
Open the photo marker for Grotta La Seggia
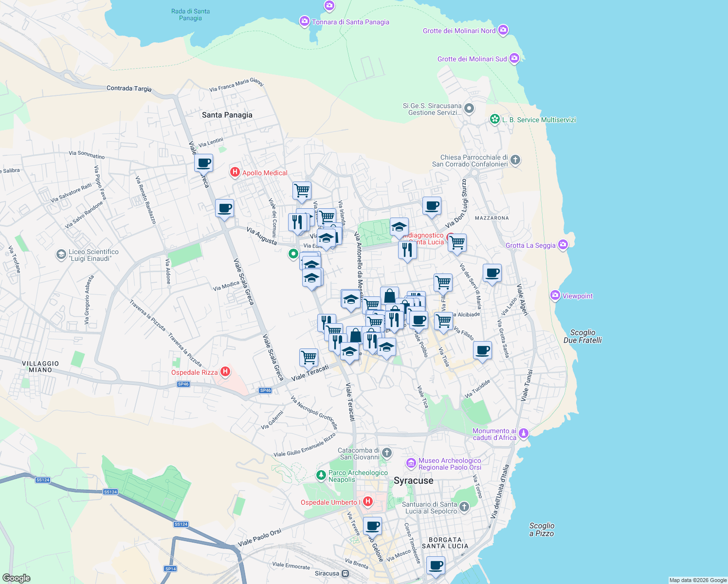(563, 245)
